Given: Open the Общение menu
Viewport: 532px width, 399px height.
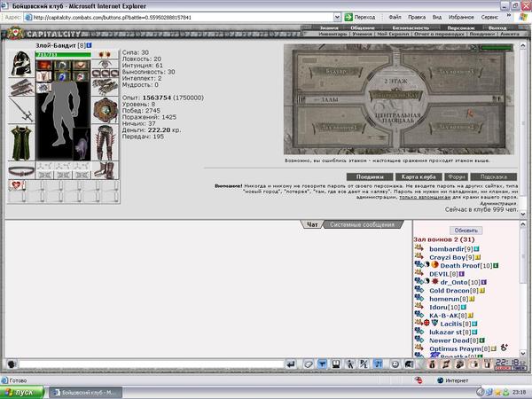Looking at the screenshot, I should point(363,27).
